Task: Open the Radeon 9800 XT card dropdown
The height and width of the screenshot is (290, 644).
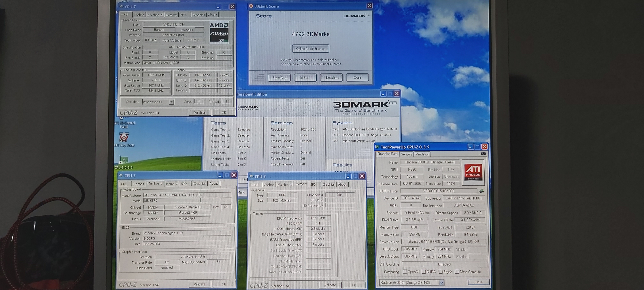Action: click(441, 282)
